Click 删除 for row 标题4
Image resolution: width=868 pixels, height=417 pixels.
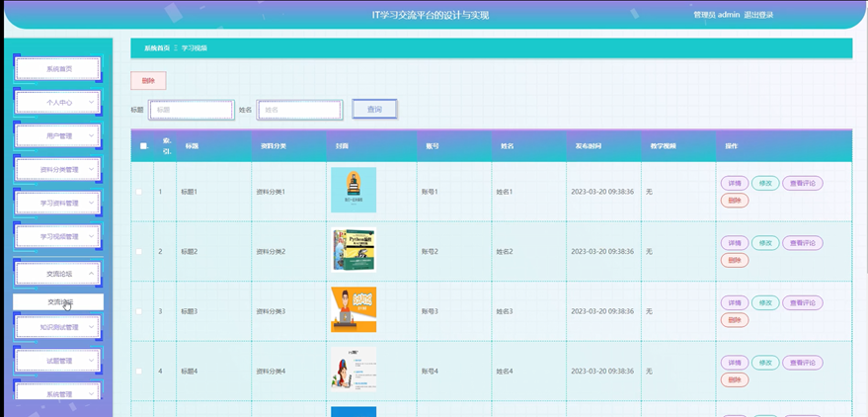coord(735,379)
